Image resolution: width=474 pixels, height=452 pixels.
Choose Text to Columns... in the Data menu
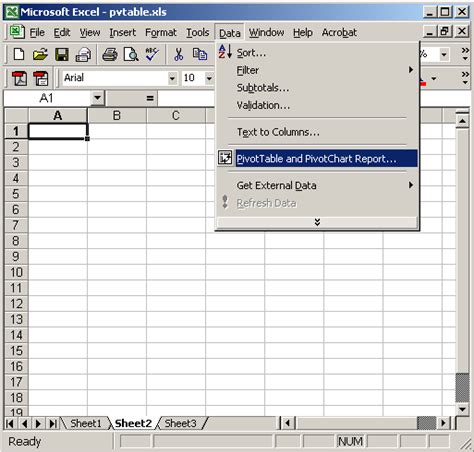coord(317,132)
